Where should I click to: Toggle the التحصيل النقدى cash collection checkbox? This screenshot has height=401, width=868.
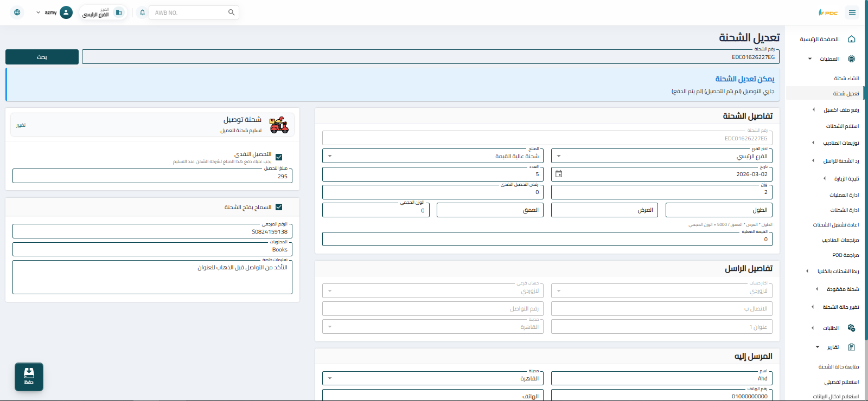[279, 157]
